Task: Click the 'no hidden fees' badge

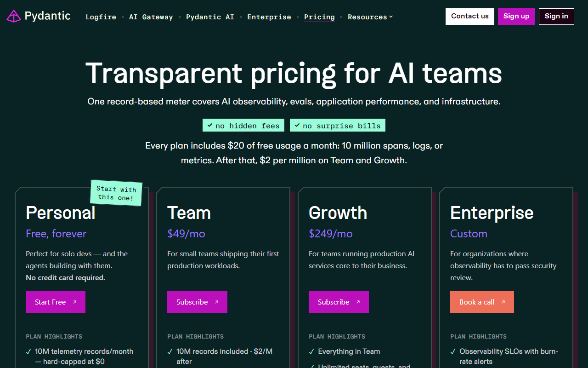Action: [243, 126]
